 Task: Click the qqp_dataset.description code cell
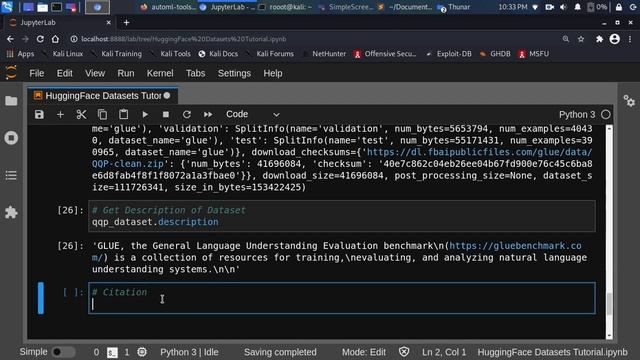tap(342, 216)
